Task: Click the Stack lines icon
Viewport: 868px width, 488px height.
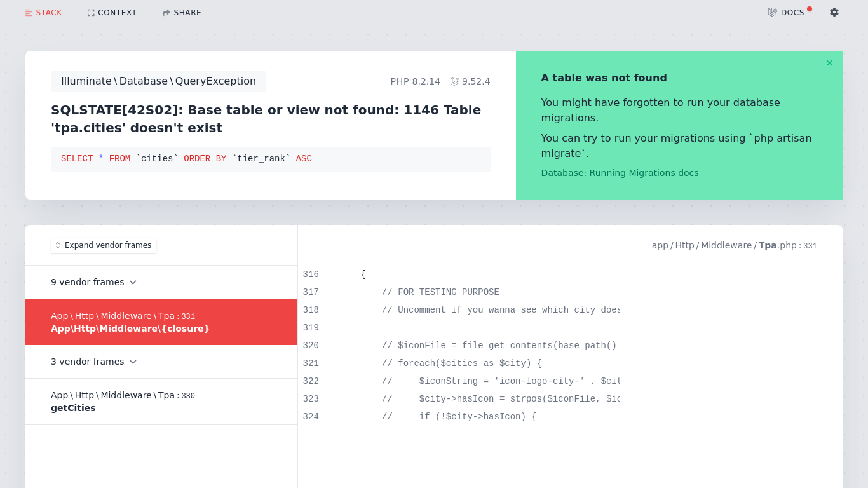Action: click(29, 13)
